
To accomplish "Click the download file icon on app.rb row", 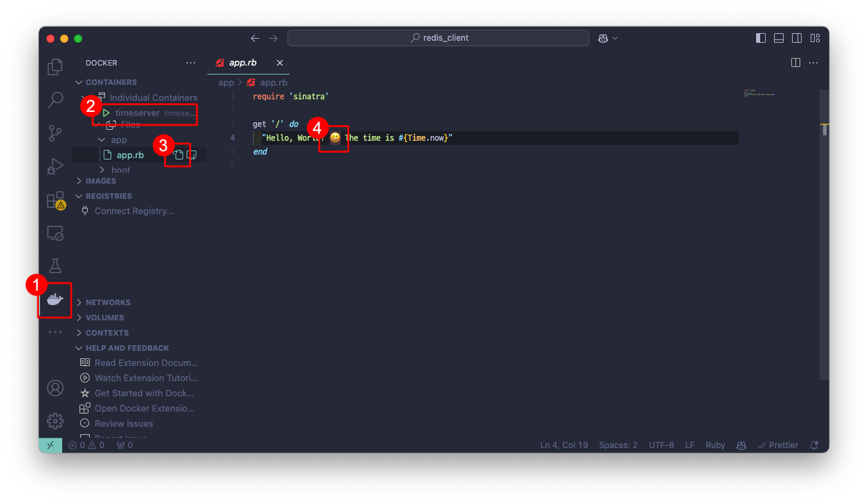I will coord(191,155).
